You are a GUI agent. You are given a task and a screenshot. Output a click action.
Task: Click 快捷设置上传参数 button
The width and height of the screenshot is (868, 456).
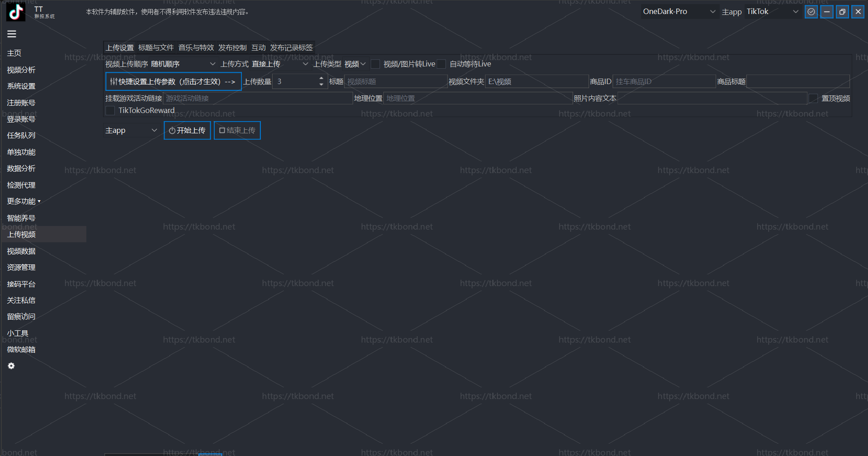pos(174,82)
